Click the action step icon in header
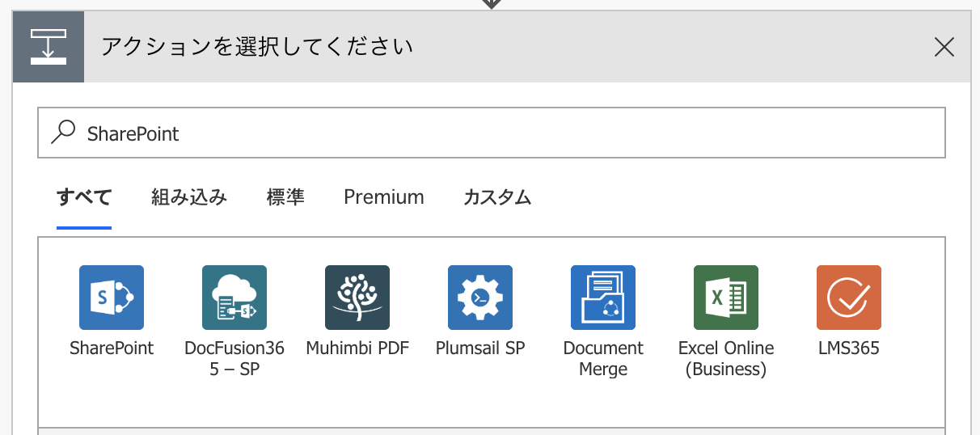 49,47
